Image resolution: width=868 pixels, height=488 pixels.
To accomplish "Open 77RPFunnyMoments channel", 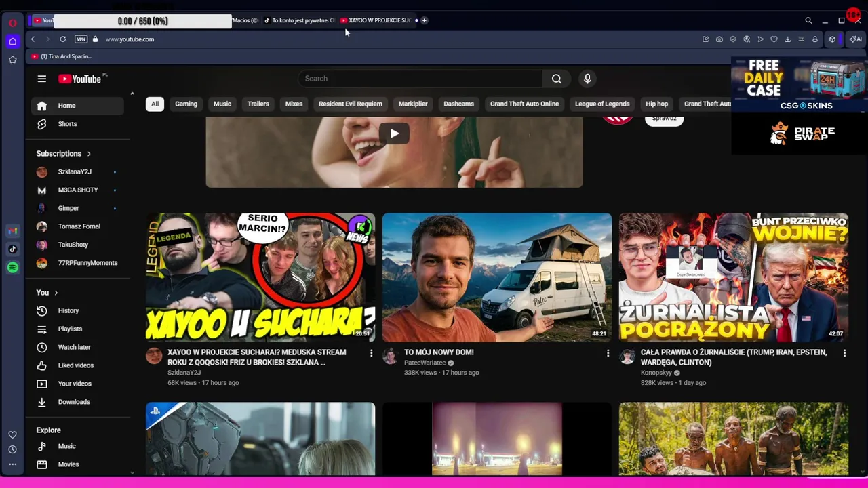I will [x=77, y=263].
